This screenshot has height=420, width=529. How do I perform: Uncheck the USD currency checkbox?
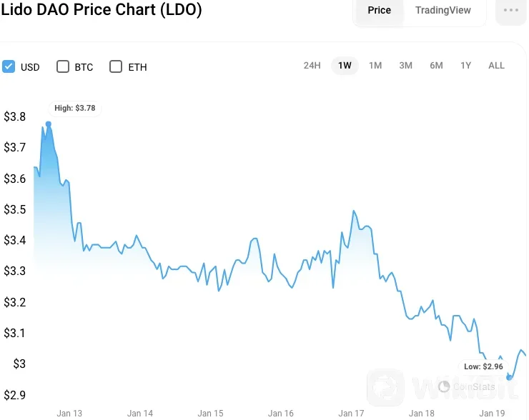pyautogui.click(x=9, y=66)
